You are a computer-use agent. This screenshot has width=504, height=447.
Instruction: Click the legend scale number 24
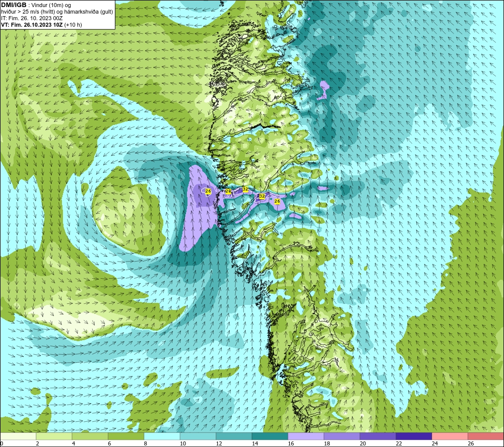(x=435, y=443)
